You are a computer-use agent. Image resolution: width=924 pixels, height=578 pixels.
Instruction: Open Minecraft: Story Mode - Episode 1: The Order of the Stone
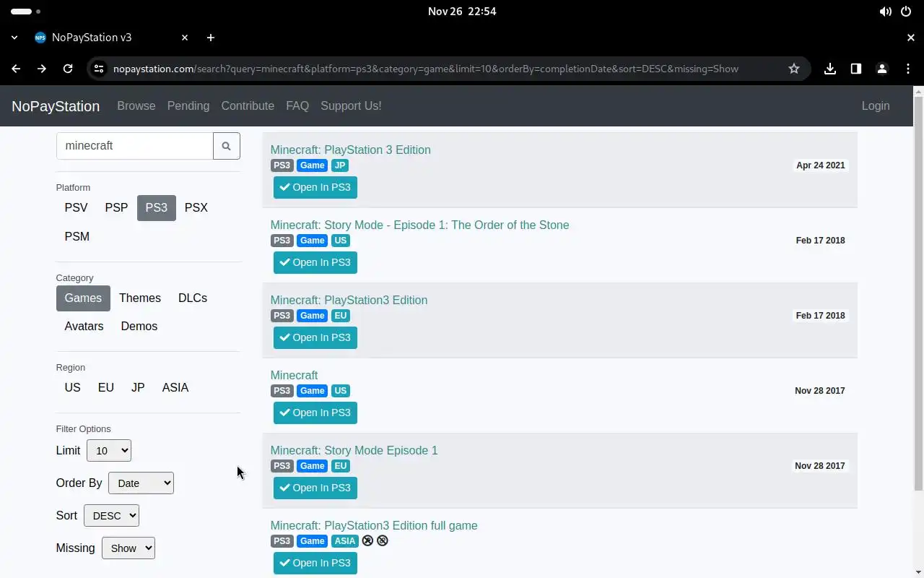tap(419, 225)
